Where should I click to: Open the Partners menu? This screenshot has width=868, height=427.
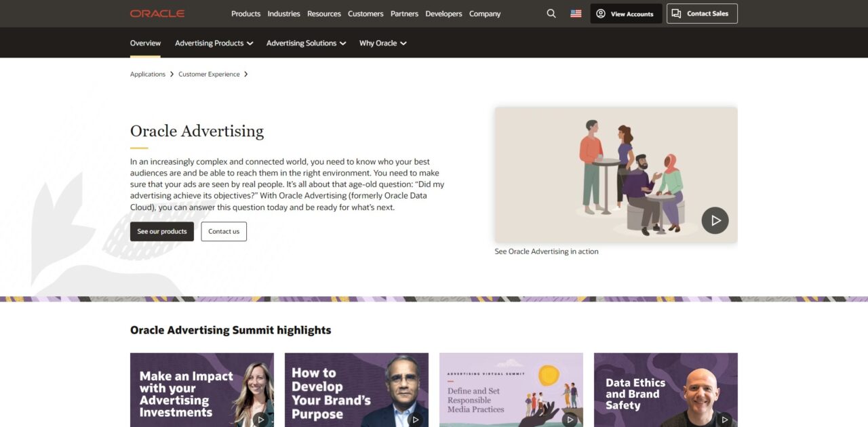[404, 14]
